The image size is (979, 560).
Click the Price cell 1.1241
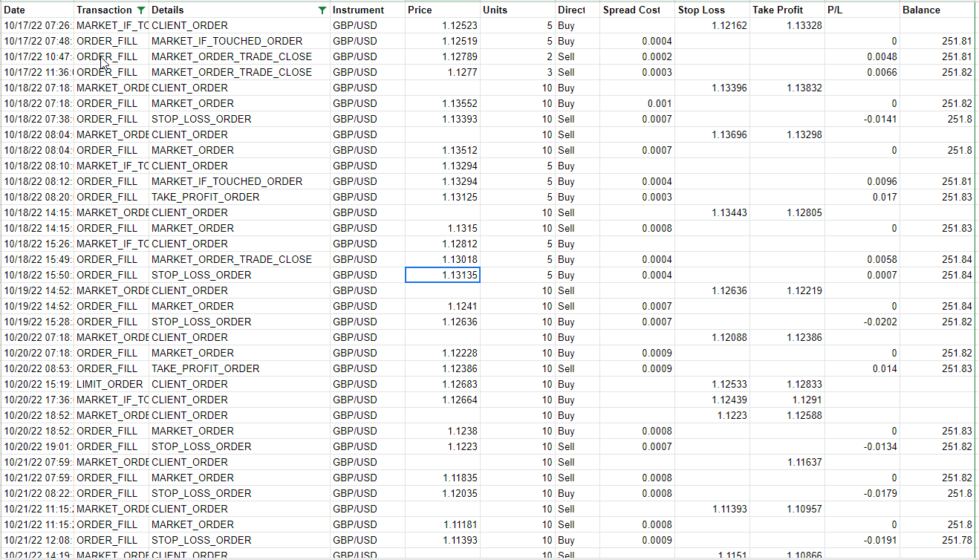(x=442, y=306)
